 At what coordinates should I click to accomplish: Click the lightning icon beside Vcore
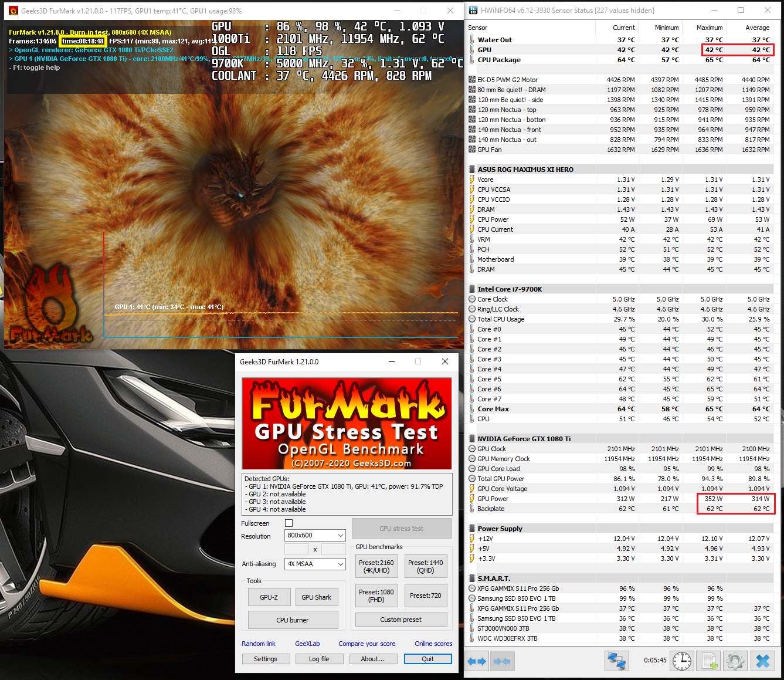coord(472,180)
